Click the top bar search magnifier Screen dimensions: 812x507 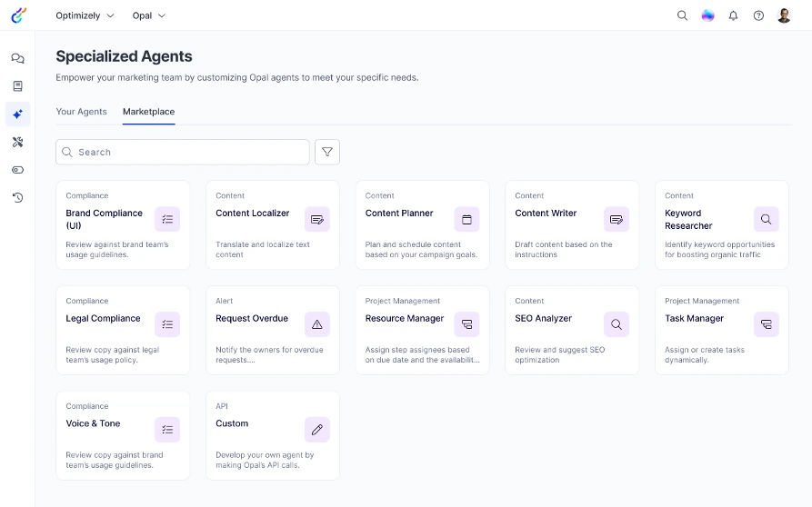coord(683,15)
